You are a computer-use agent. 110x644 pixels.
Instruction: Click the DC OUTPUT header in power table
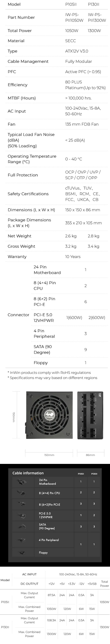(29, 584)
